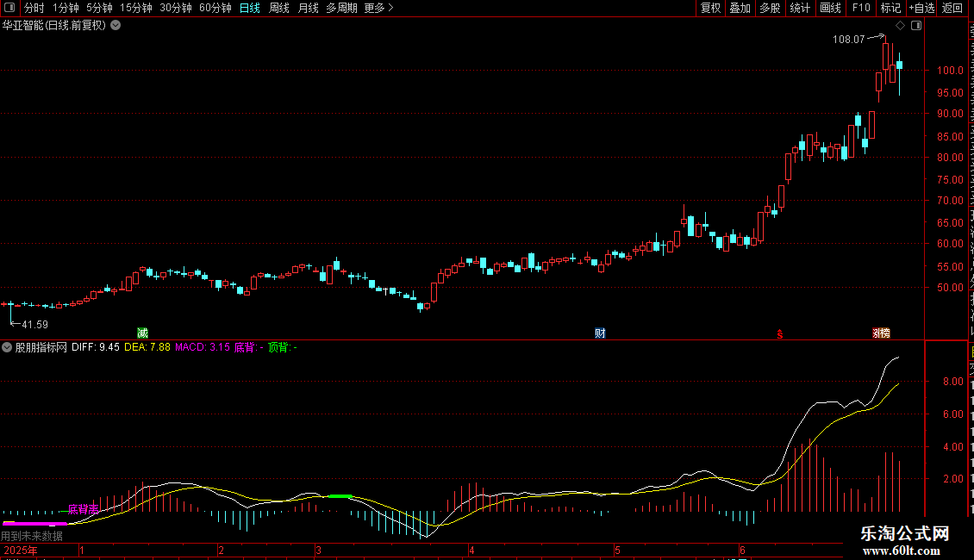Click the magenta 底背离 signal label

84,510
